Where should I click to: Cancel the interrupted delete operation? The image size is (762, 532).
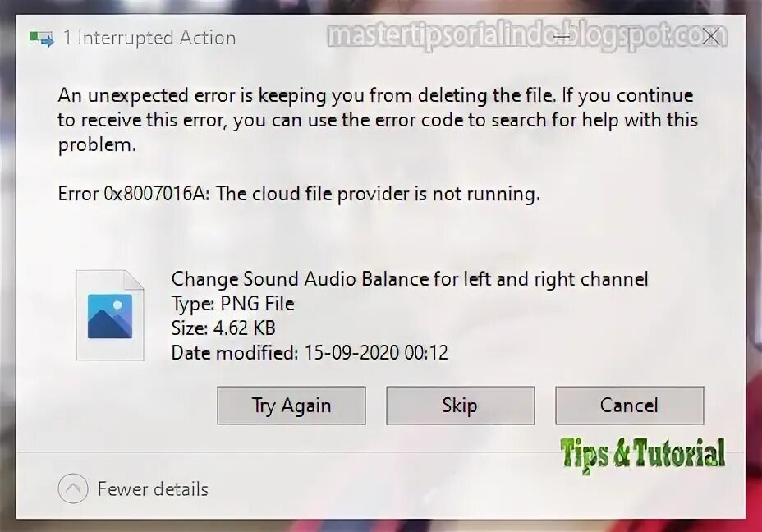(x=629, y=406)
